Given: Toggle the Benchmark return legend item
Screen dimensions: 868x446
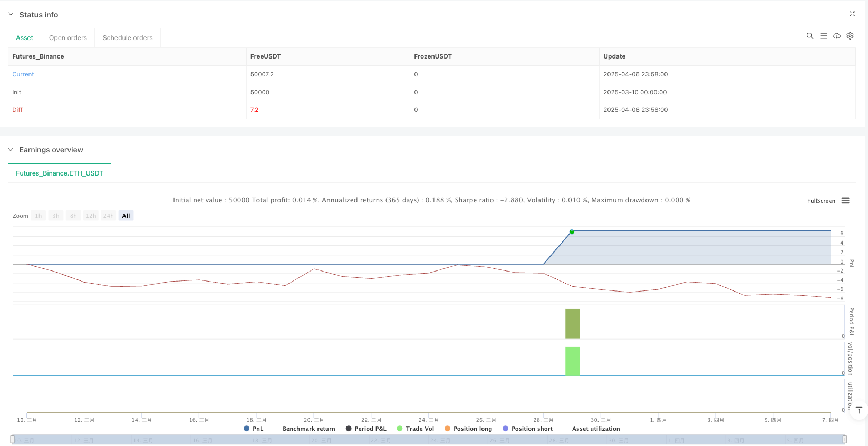Looking at the screenshot, I should pyautogui.click(x=304, y=429).
